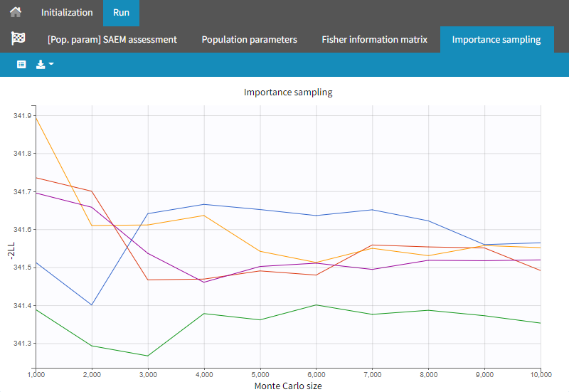Click the checkered flag icon
The width and height of the screenshot is (569, 392).
click(18, 39)
